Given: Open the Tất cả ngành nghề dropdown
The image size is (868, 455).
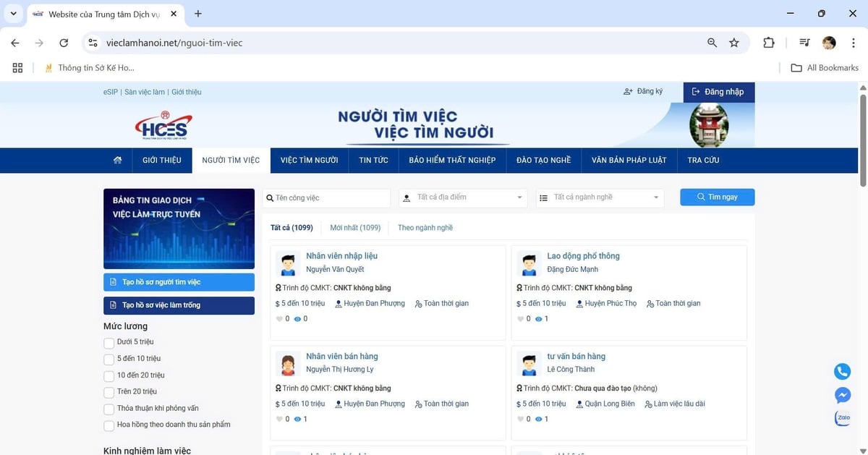Looking at the screenshot, I should coord(600,197).
